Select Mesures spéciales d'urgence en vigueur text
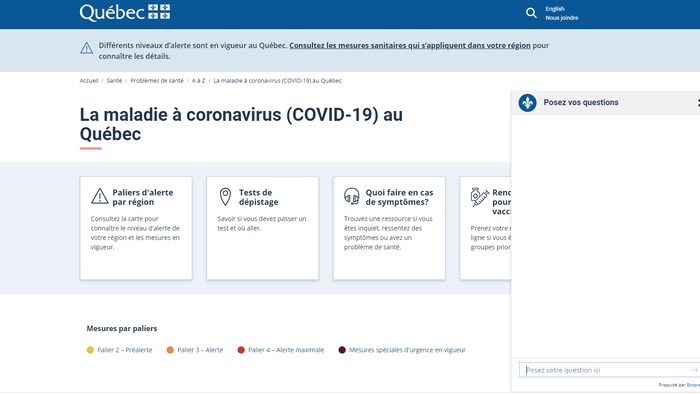 pos(407,350)
